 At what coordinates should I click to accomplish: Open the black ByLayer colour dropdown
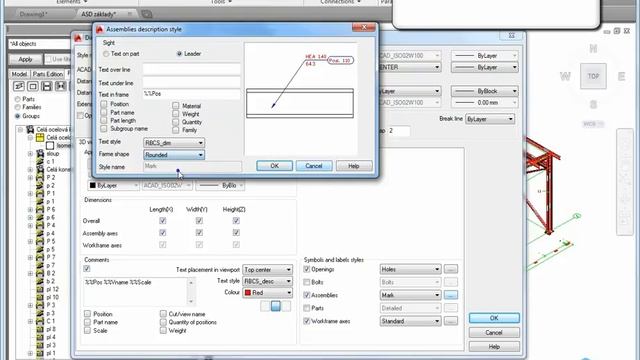click(x=113, y=185)
